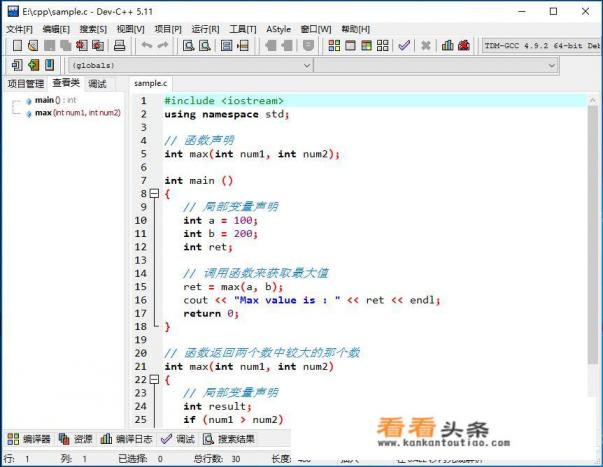This screenshot has width=603, height=467.
Task: Click the Run program window icon
Action: 350,45
